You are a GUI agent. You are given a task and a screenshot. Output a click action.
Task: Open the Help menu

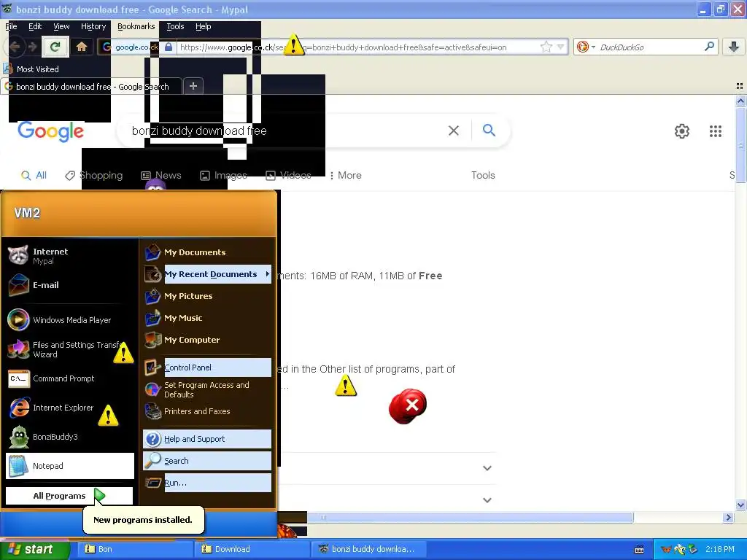pyautogui.click(x=203, y=26)
